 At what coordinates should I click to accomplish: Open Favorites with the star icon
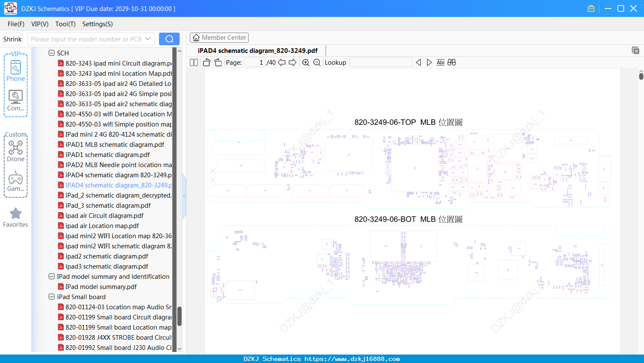pyautogui.click(x=16, y=217)
